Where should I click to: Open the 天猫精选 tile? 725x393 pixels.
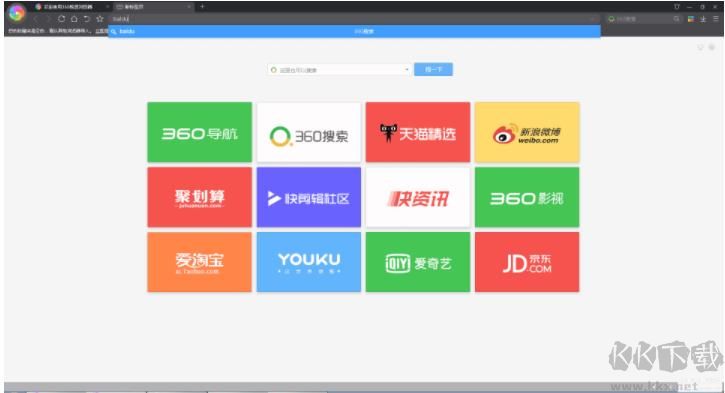click(418, 132)
